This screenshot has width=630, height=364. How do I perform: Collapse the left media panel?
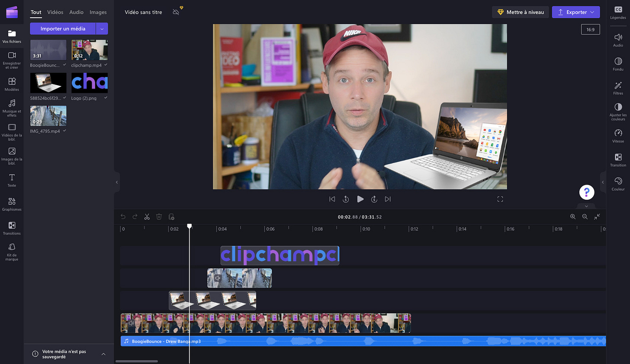pyautogui.click(x=117, y=182)
